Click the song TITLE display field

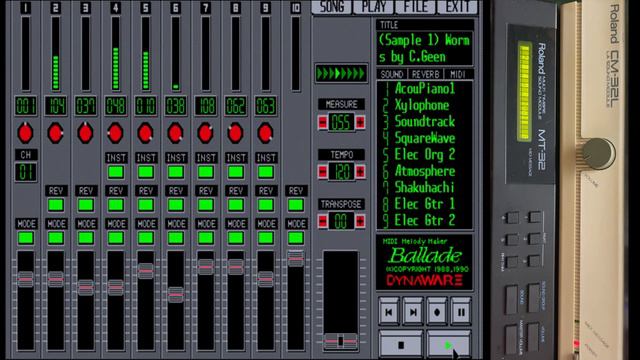(x=424, y=48)
